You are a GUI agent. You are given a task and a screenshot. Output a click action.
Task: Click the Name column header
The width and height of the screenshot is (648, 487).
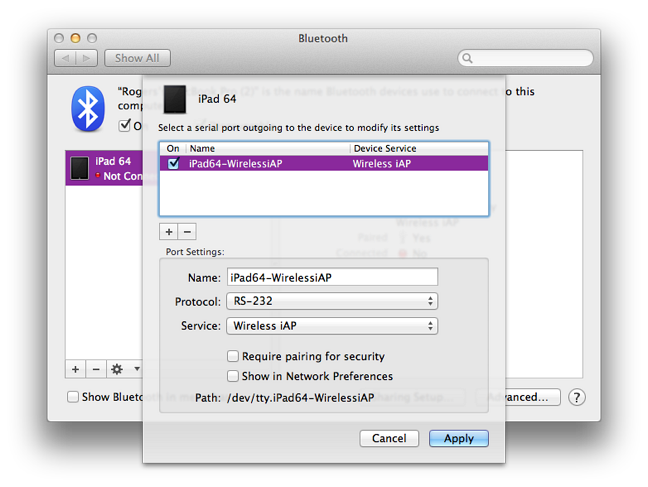coord(268,148)
